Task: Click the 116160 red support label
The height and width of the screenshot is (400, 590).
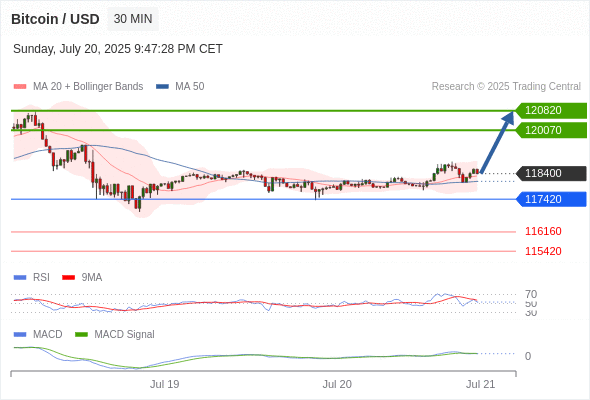Action: (543, 231)
